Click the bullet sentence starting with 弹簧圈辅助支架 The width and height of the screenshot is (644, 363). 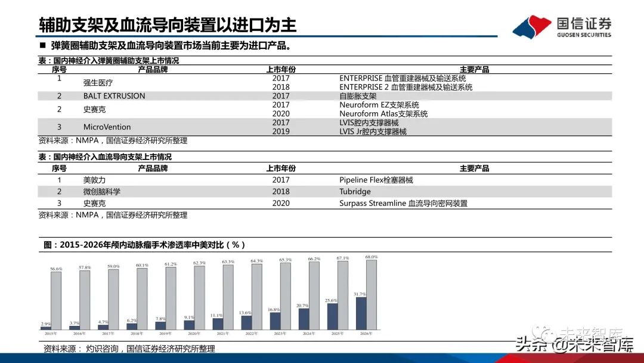[x=171, y=45]
